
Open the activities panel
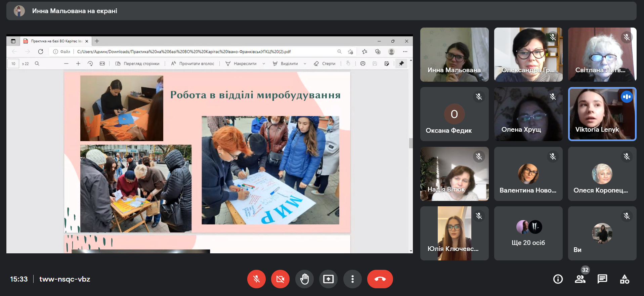(625, 279)
